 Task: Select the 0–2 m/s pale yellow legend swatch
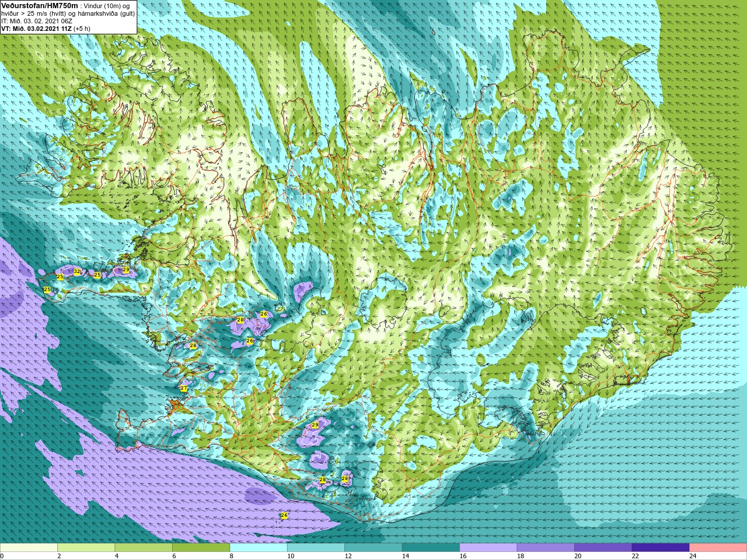click(29, 548)
